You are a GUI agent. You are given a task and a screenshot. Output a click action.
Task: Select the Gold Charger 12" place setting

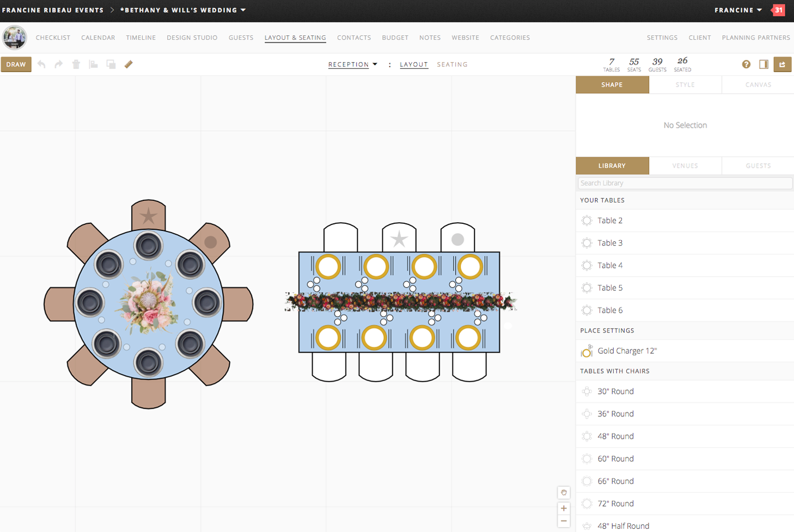coord(627,351)
